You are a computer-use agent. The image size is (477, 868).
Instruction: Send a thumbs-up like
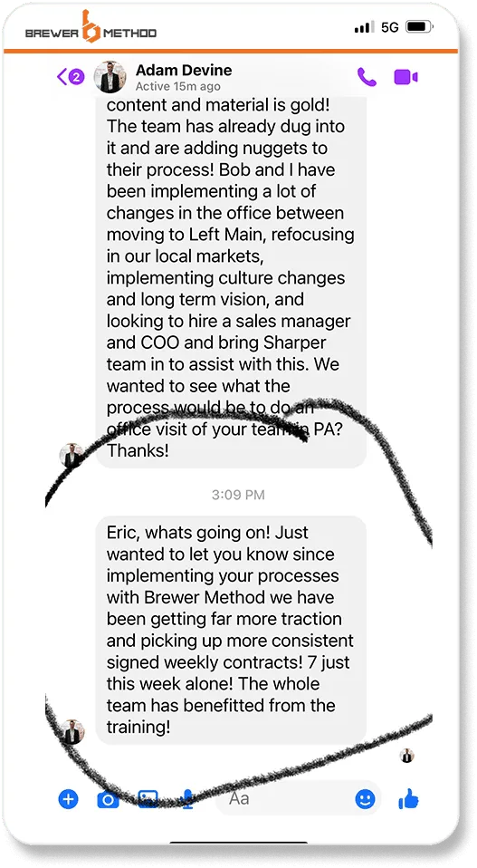point(408,798)
